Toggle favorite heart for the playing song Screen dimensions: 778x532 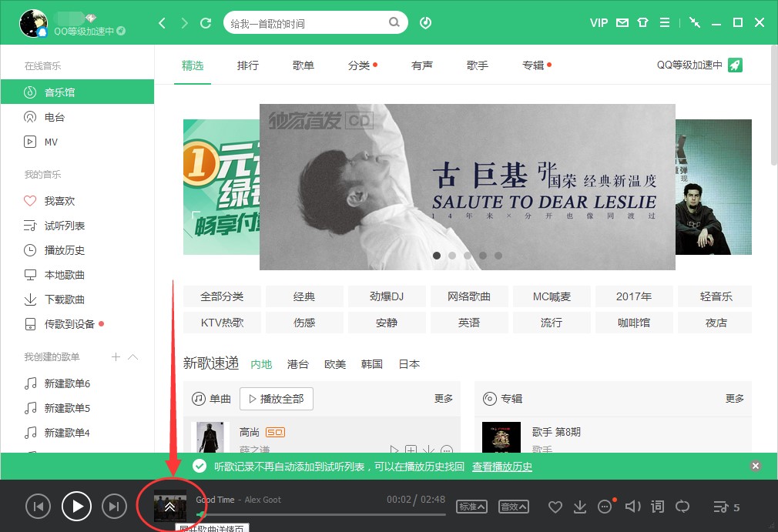(x=555, y=507)
